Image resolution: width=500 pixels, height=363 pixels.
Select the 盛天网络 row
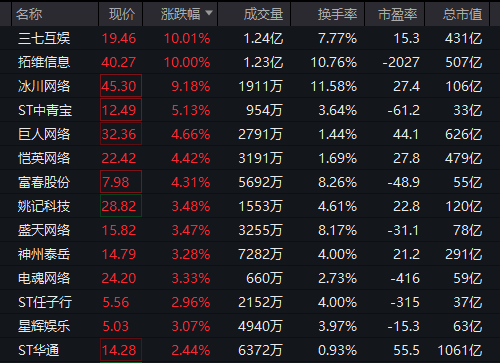(x=250, y=230)
